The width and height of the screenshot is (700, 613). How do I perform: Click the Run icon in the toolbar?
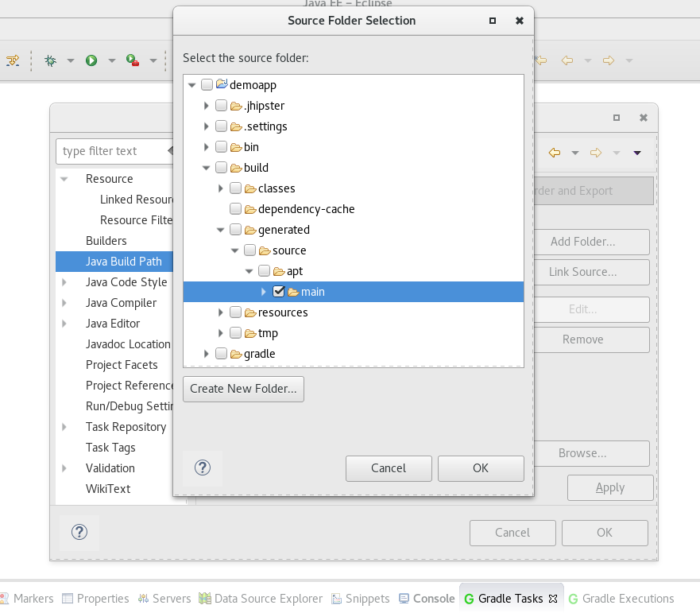tap(91, 61)
